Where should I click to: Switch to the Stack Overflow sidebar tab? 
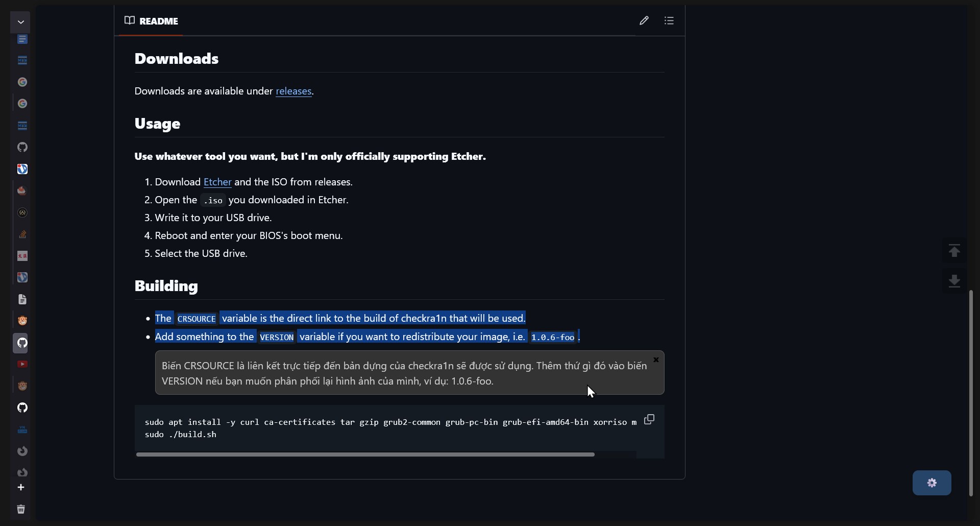tap(22, 234)
